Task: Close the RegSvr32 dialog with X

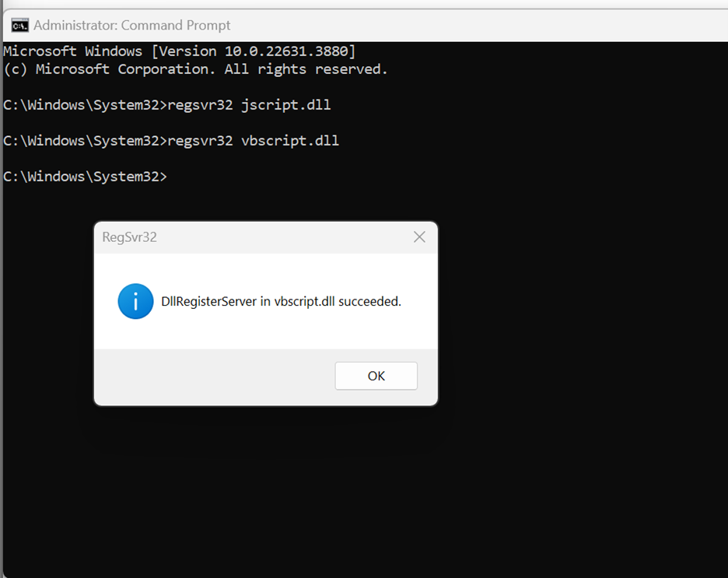Action: tap(419, 237)
